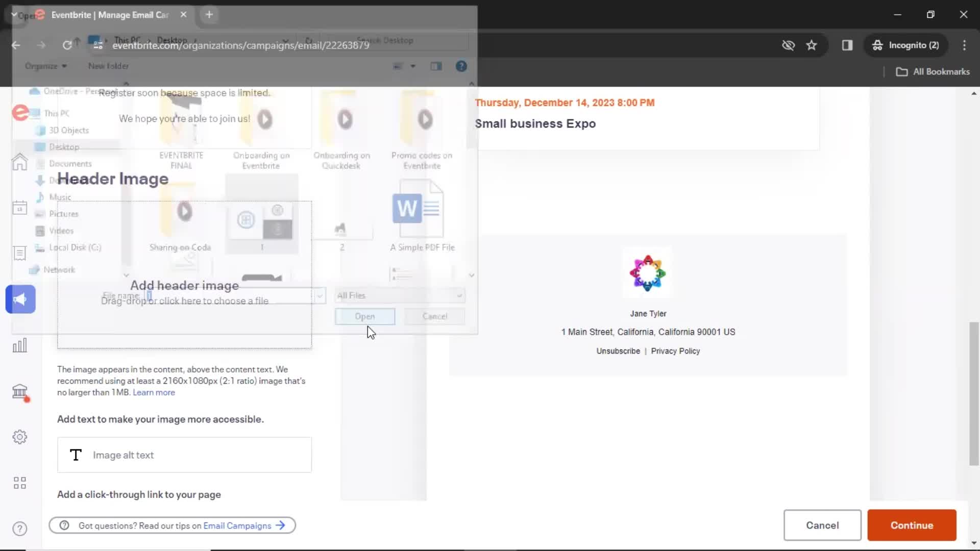
Task: Click the orange Continue button
Action: pos(912,525)
